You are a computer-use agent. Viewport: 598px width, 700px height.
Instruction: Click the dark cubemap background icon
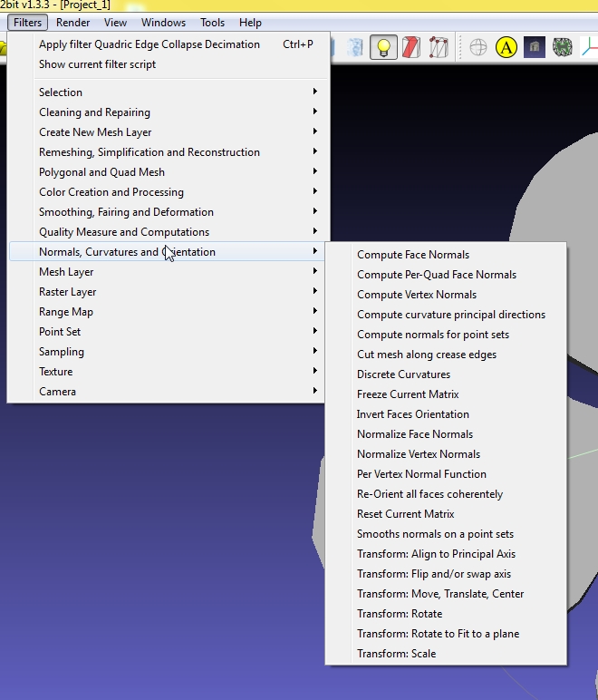pos(535,47)
